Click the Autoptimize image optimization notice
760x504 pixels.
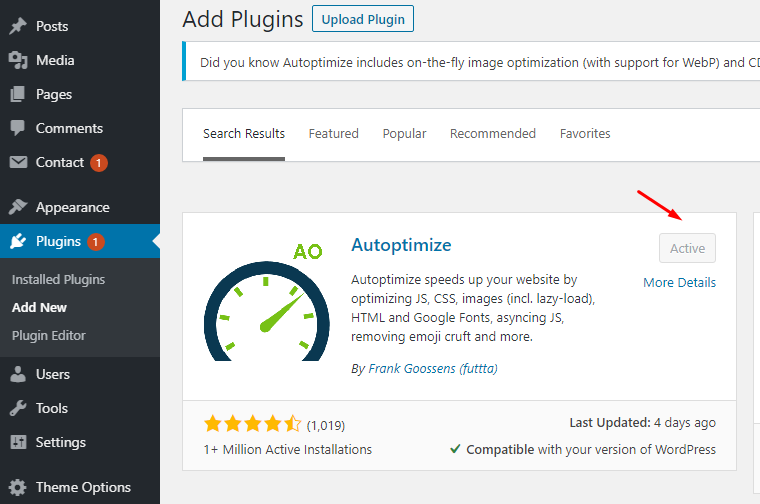(x=471, y=62)
